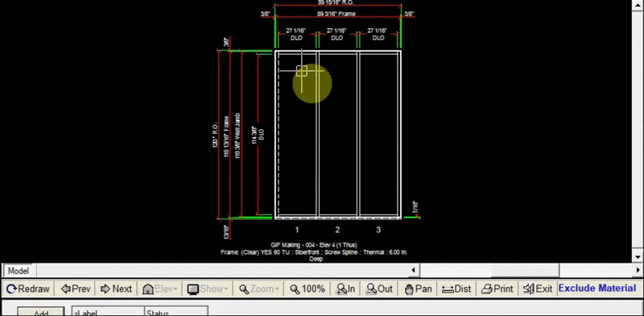Select bay number 2 label
This screenshot has width=644, height=316.
click(x=337, y=230)
